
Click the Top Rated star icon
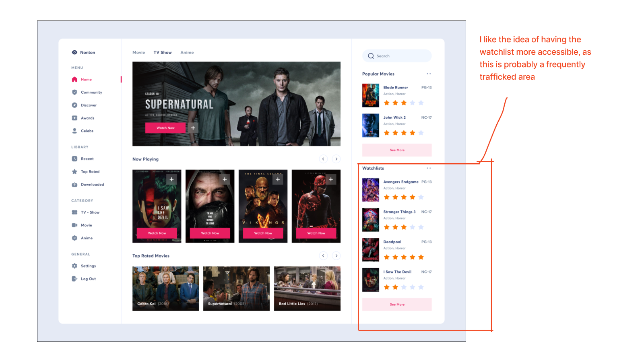tap(74, 171)
